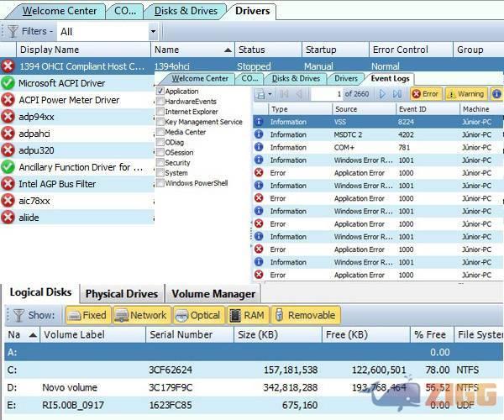The image size is (504, 420).
Task: Click the last page arrow in Event Logs
Action: pos(396,94)
